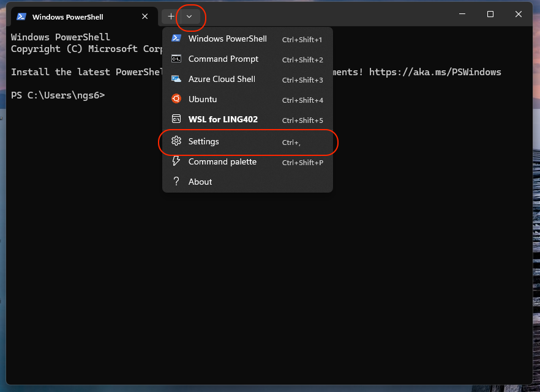Click the Command palette lightning icon
This screenshot has width=540, height=392.
(176, 161)
